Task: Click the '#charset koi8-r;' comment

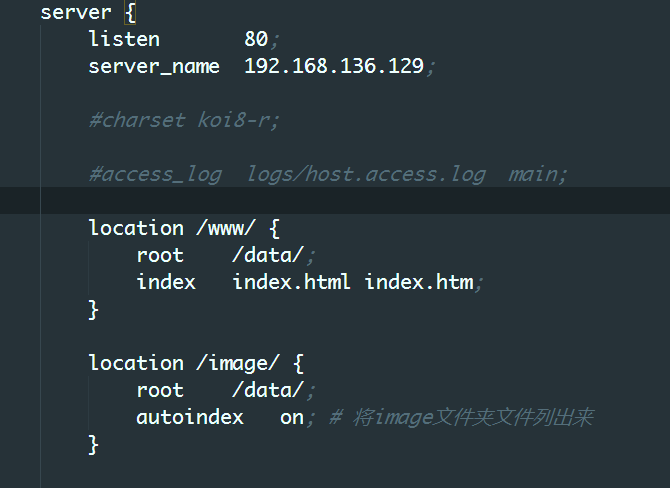Action: [x=184, y=120]
